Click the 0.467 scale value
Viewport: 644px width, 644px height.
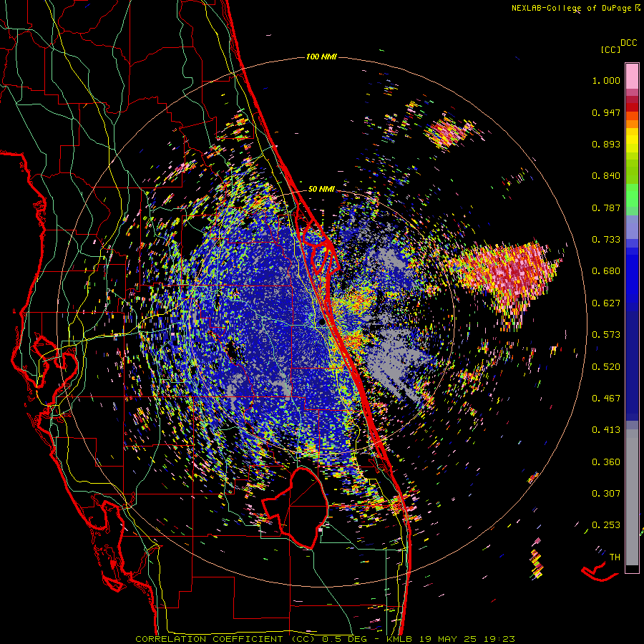(x=606, y=399)
